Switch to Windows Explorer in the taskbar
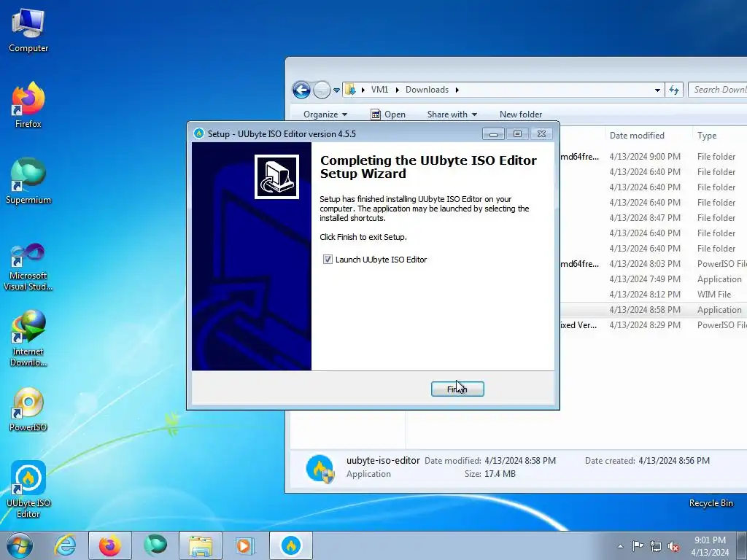This screenshot has height=560, width=747. point(201,545)
